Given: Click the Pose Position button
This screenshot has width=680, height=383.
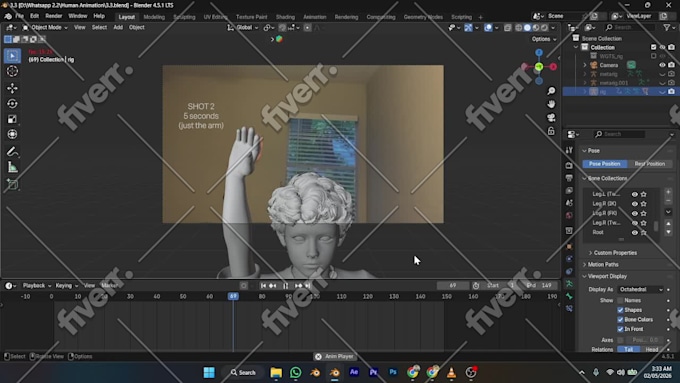Looking at the screenshot, I should [x=605, y=164].
